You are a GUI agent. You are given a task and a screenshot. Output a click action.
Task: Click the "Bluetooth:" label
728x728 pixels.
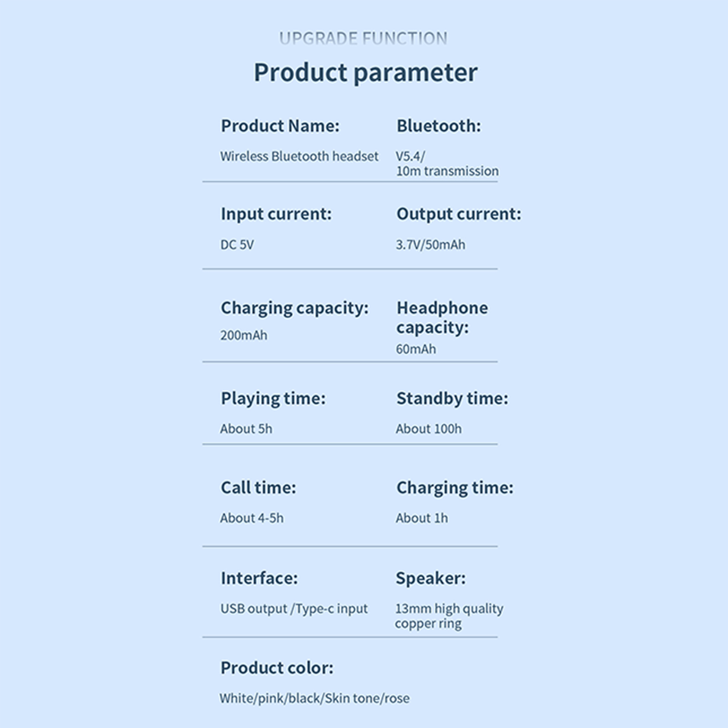[x=438, y=126]
